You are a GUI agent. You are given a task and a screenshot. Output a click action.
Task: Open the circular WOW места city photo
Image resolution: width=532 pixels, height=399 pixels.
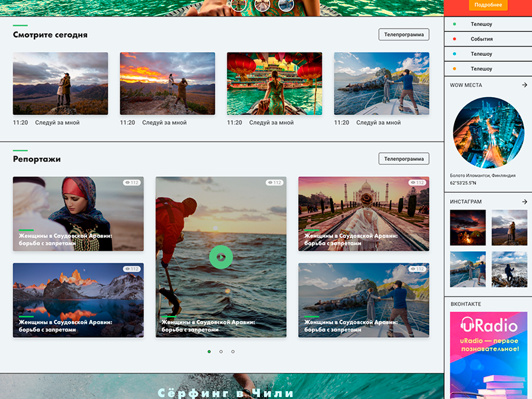pos(488,132)
